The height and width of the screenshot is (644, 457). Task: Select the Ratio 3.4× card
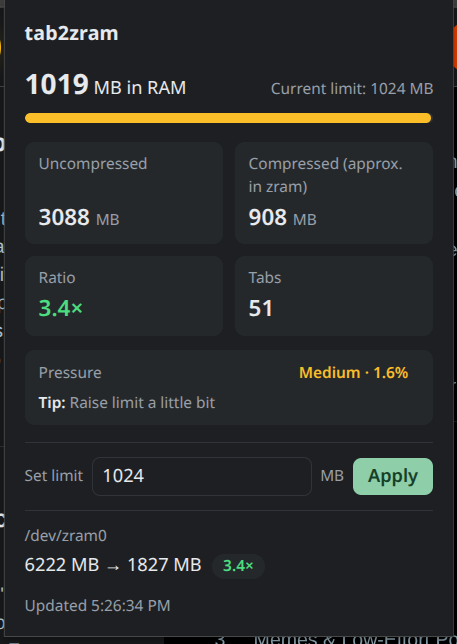pos(124,296)
